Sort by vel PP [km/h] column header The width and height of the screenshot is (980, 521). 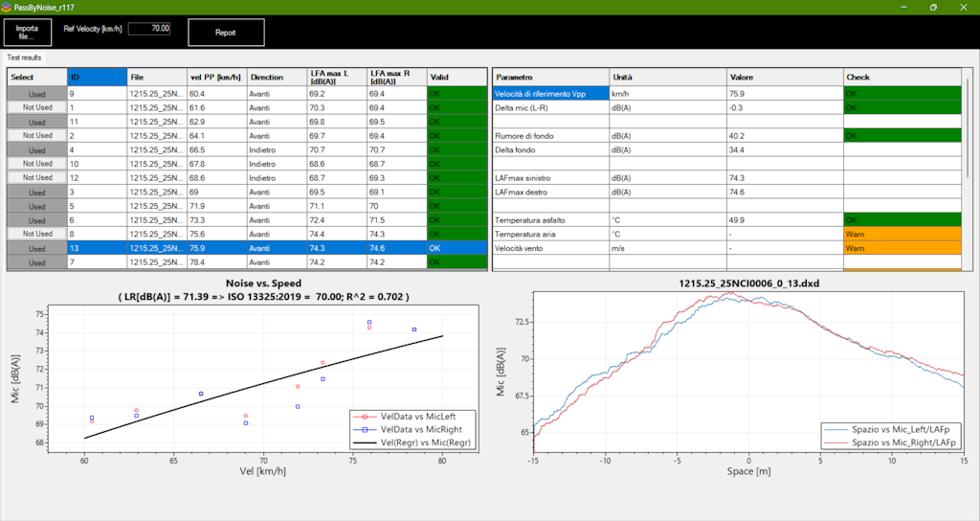pyautogui.click(x=217, y=77)
